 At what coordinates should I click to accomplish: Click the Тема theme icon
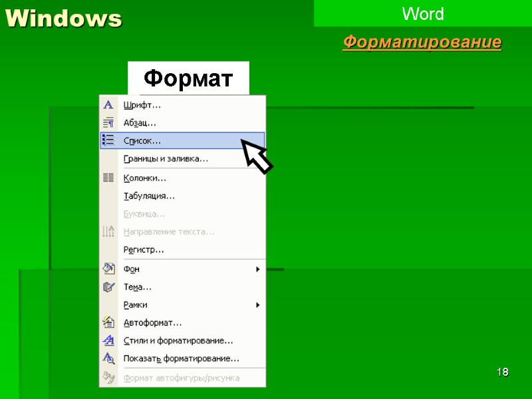(108, 287)
